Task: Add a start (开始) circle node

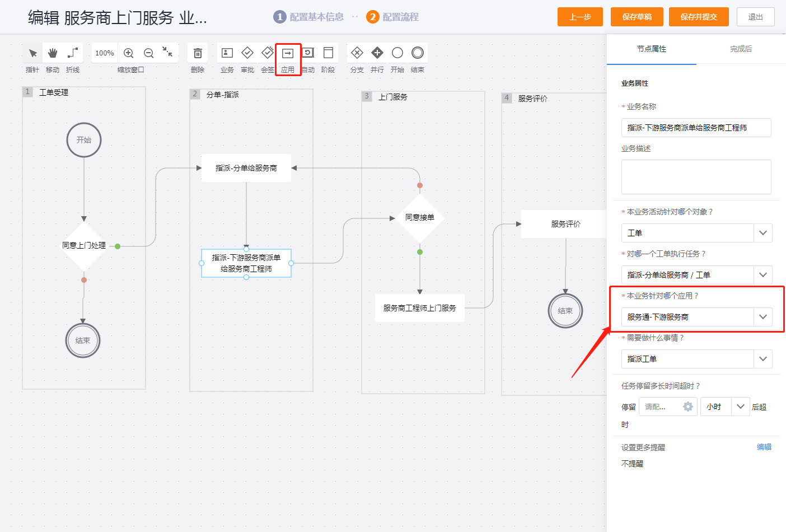Action: 397,53
